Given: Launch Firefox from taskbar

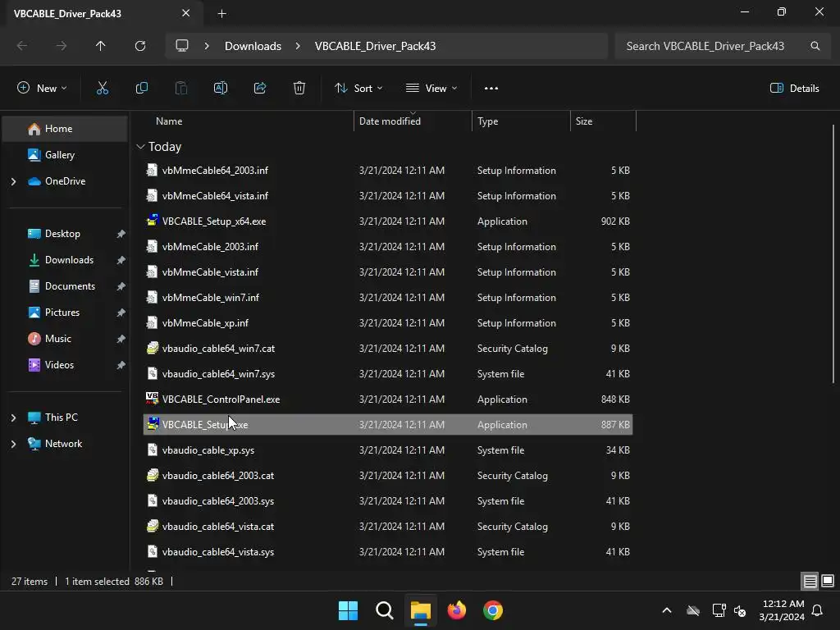Looking at the screenshot, I should pyautogui.click(x=457, y=610).
